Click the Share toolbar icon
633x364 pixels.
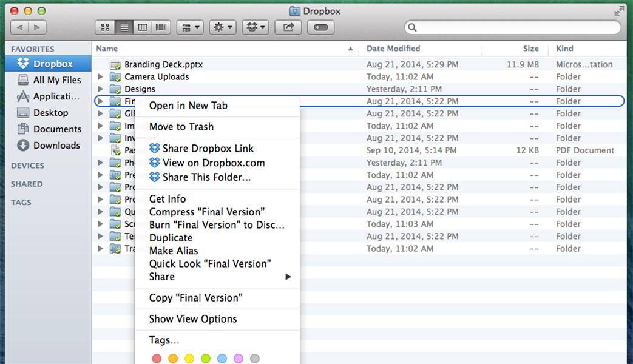288,27
